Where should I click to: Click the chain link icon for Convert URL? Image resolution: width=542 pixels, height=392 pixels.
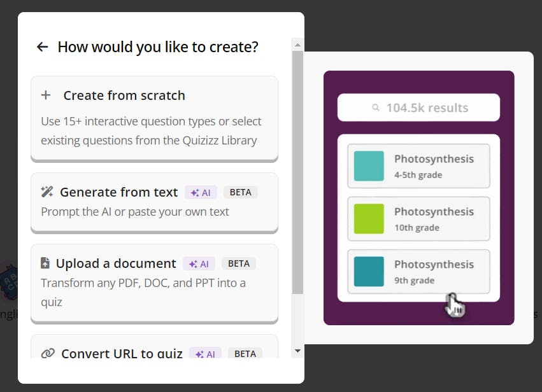pos(48,353)
